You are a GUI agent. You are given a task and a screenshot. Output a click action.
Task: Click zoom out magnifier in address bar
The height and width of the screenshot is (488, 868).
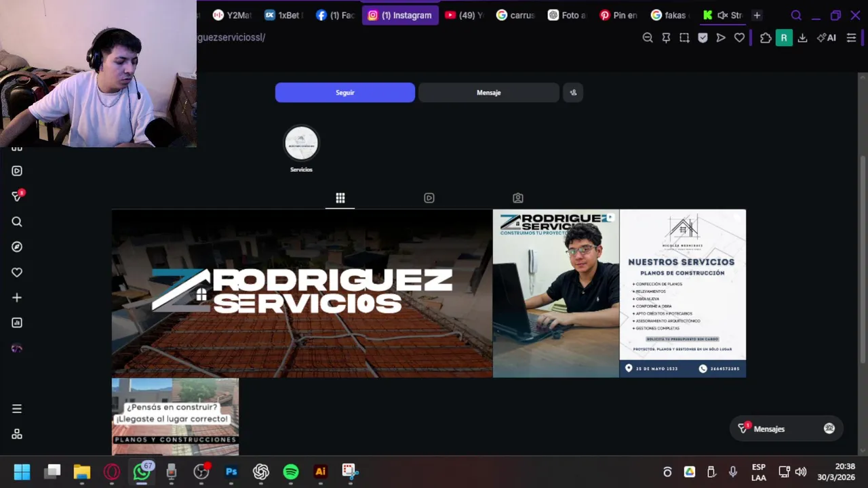point(648,38)
